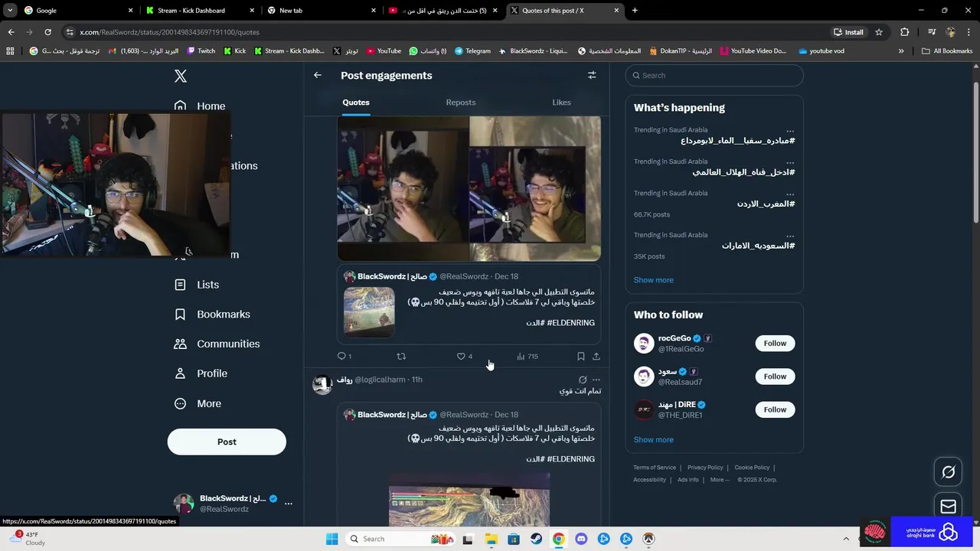Open Telegram bookmark in bookmarks bar
Image resolution: width=980 pixels, height=551 pixels.
point(472,51)
